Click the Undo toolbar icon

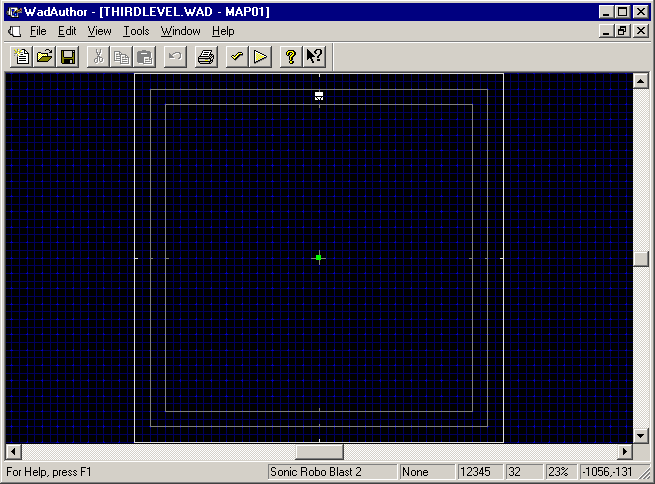point(175,56)
